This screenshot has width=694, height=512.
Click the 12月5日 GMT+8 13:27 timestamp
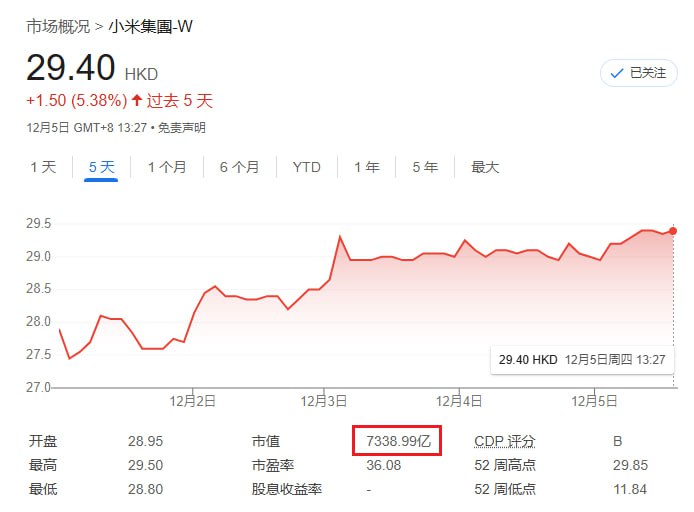tap(87, 128)
